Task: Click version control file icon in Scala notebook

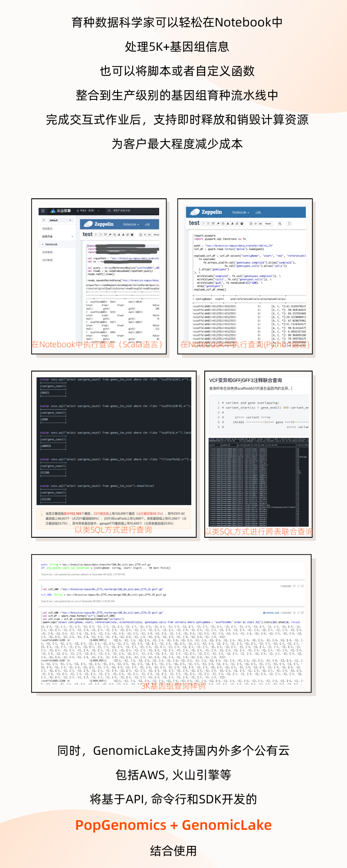Action: click(141, 234)
